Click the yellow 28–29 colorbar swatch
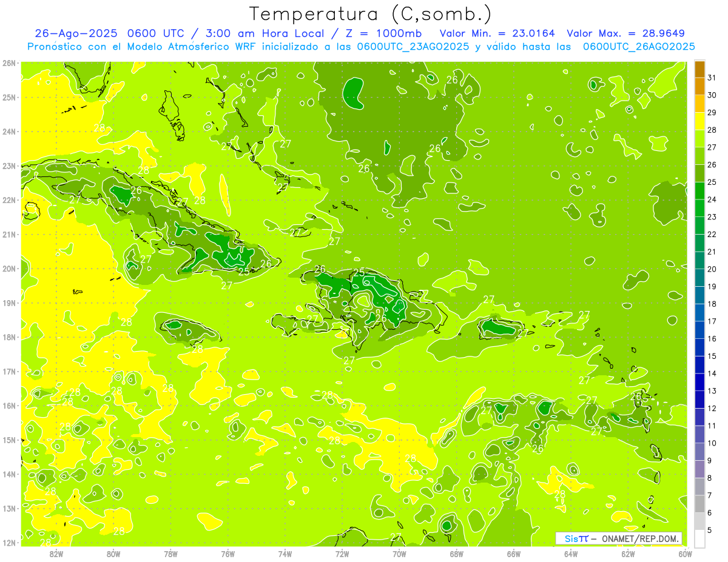 (699, 121)
